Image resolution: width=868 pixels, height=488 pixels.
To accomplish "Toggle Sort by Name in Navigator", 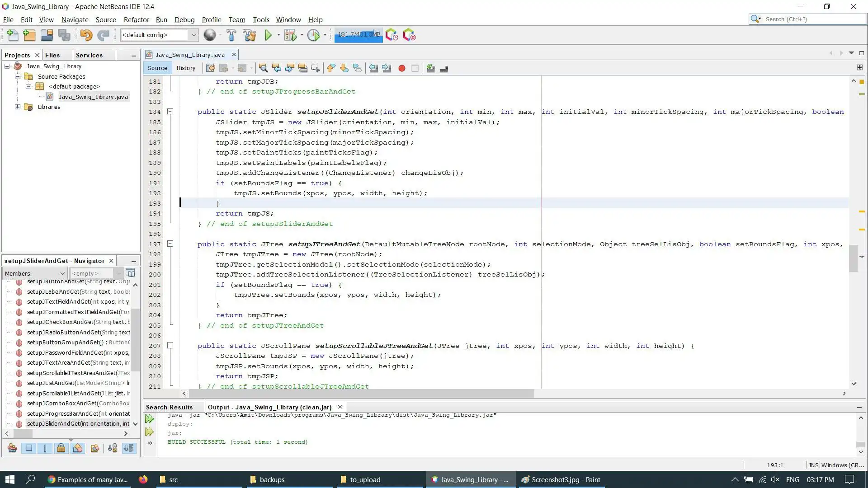I will (112, 448).
